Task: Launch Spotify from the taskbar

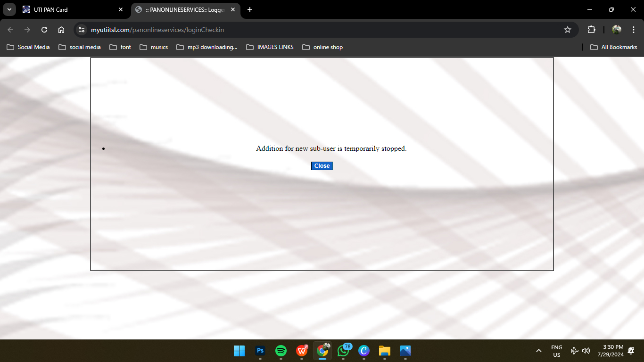Action: coord(281,351)
